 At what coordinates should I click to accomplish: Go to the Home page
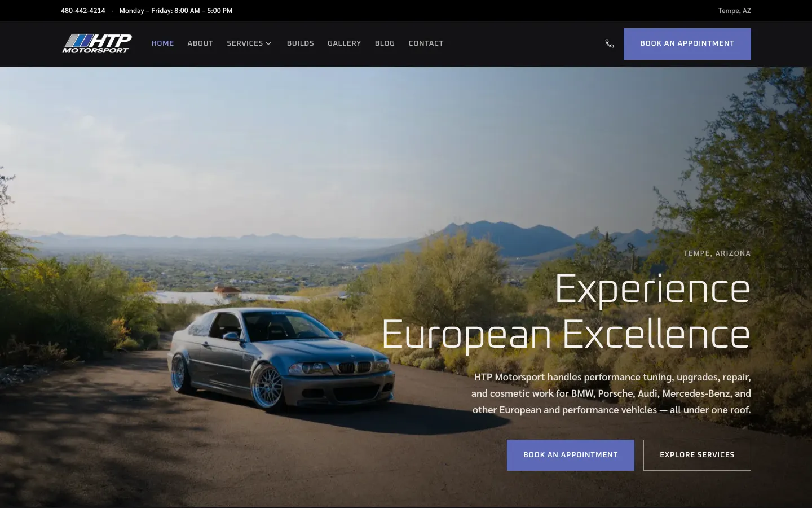pyautogui.click(x=162, y=43)
